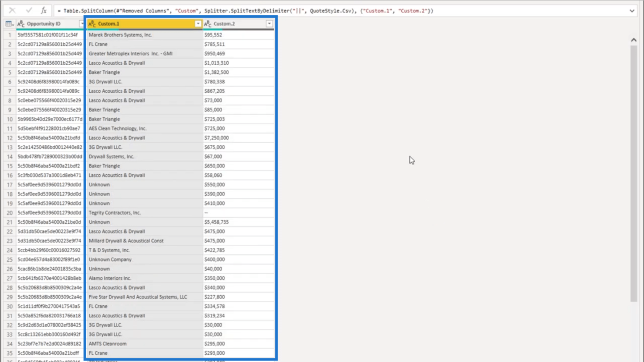Select the Opportunity ID column header
The width and height of the screenshot is (644, 362).
pyautogui.click(x=49, y=24)
